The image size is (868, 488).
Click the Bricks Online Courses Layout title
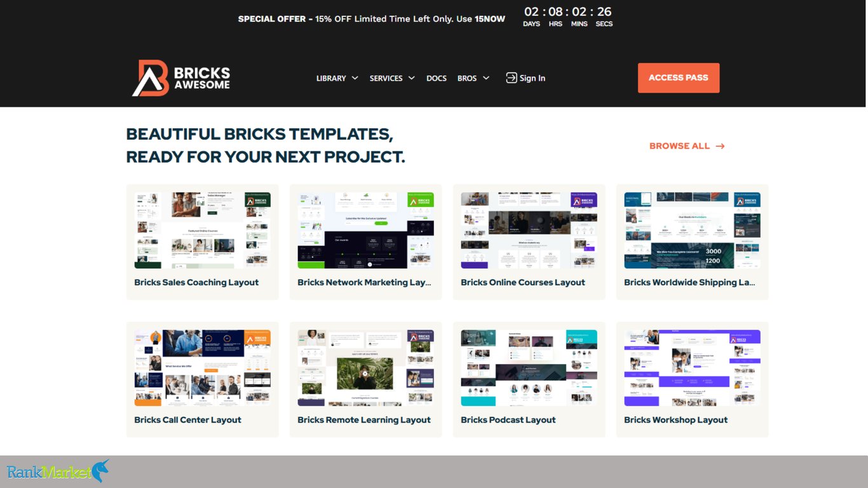click(x=523, y=283)
